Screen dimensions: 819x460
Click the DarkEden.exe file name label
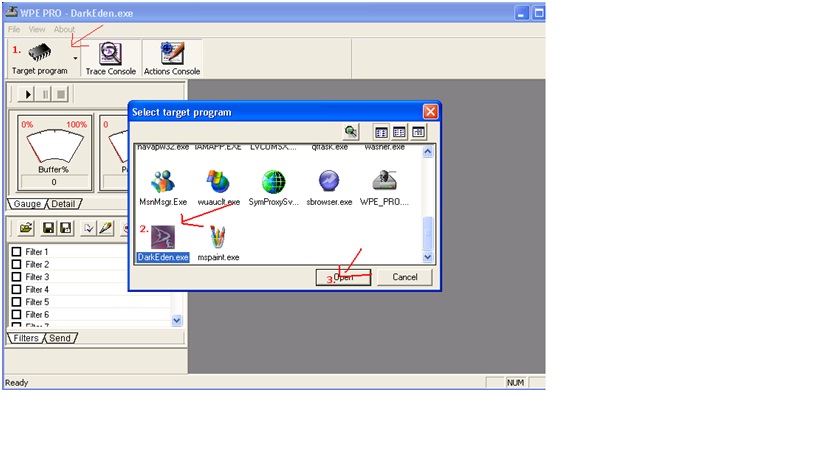[163, 257]
